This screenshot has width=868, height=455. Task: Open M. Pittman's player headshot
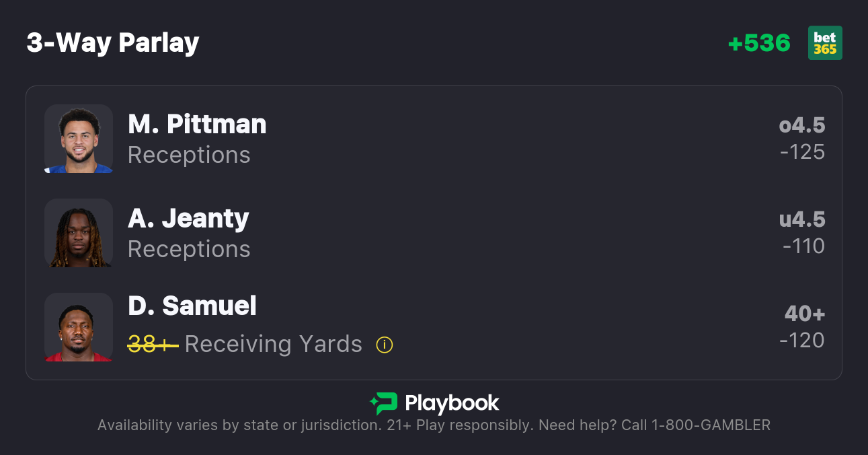click(x=79, y=139)
